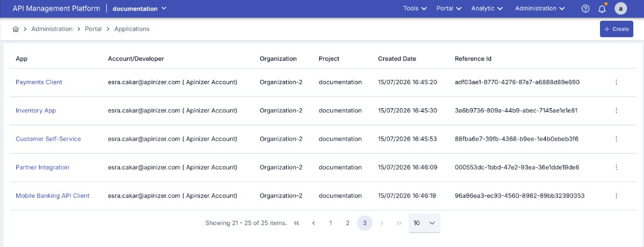Click the Project column header
Screen dimensions: 644x247
point(329,58)
